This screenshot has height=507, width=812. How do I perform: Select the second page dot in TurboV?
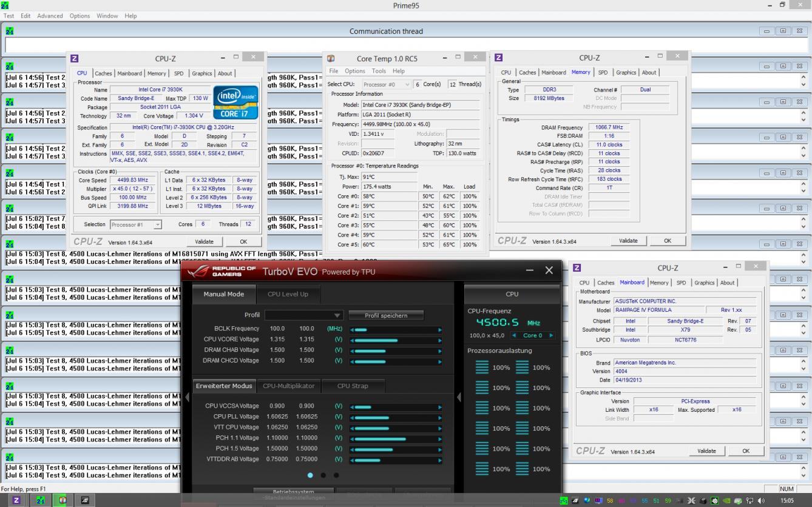[323, 475]
